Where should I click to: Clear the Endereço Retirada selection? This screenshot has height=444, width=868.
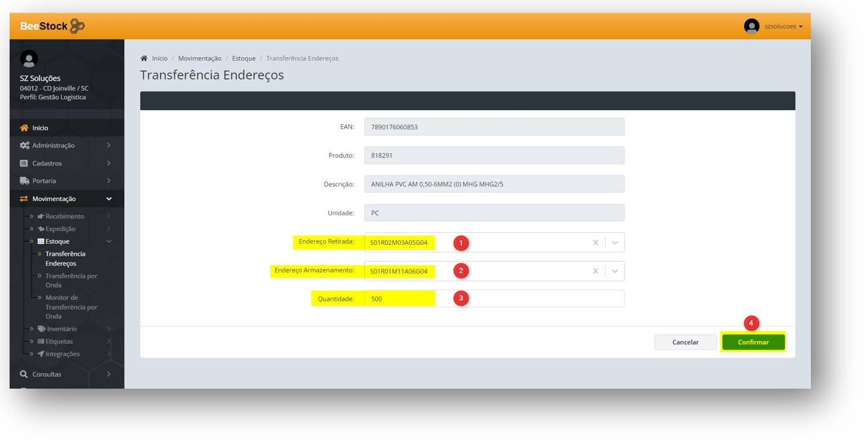tap(596, 242)
